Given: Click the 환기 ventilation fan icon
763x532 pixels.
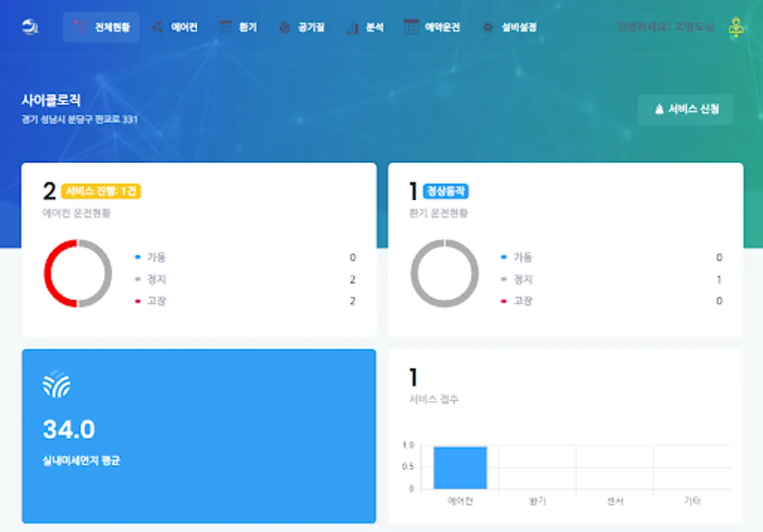Looking at the screenshot, I should tap(223, 26).
